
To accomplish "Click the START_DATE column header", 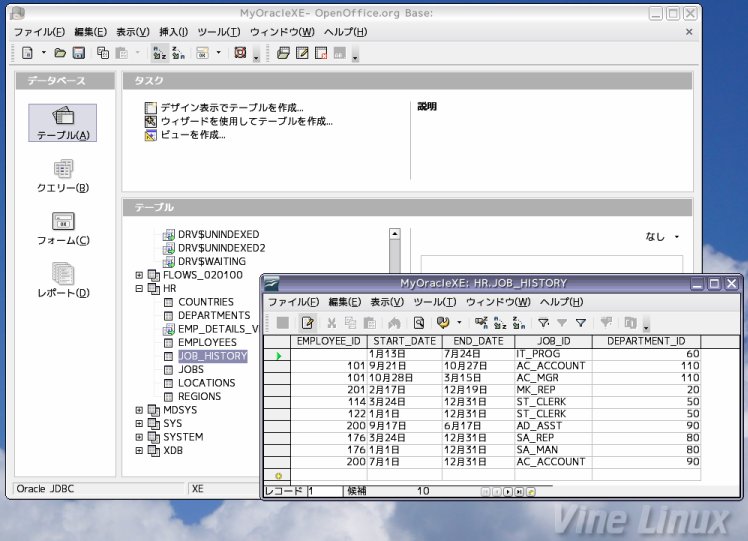I will (x=405, y=341).
